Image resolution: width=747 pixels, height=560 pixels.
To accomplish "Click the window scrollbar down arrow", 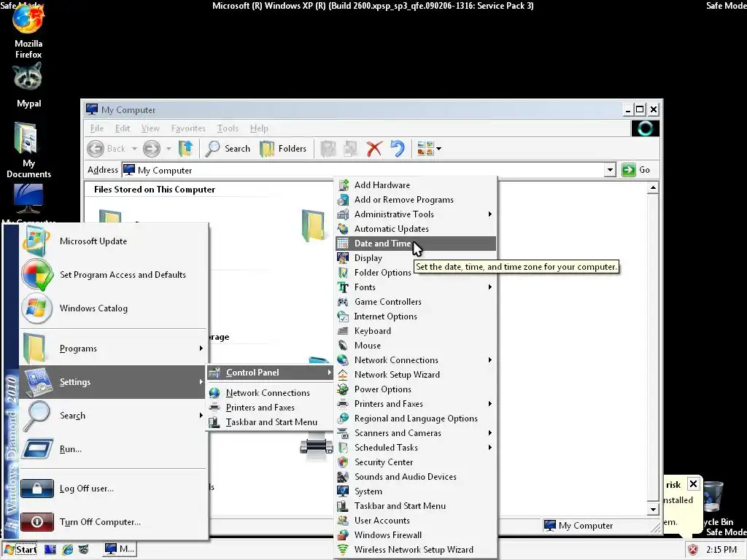I will (x=653, y=509).
